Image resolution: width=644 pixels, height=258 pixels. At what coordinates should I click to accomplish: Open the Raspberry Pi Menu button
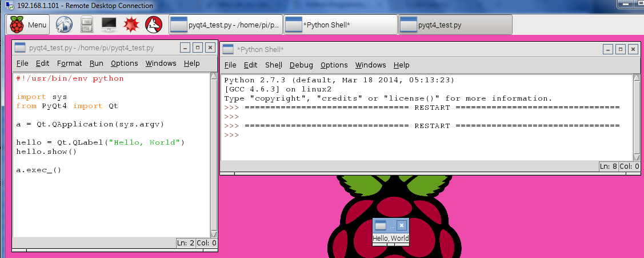click(x=29, y=25)
